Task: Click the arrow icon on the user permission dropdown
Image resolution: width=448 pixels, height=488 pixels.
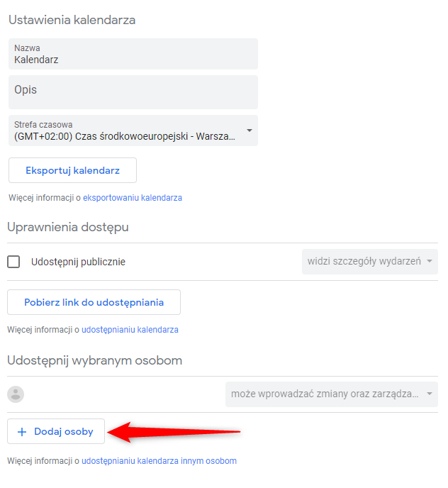Action: (430, 394)
